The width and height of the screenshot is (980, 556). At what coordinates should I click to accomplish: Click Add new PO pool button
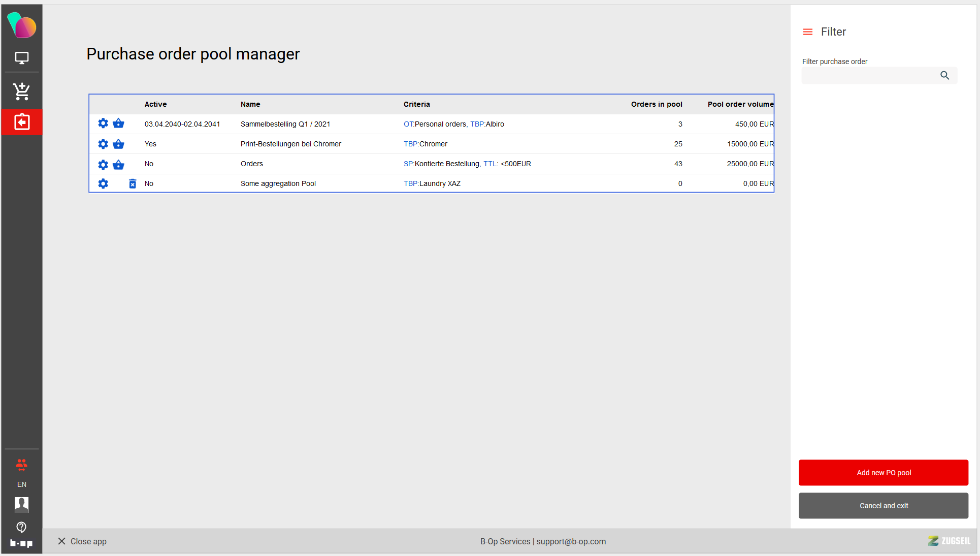point(883,473)
